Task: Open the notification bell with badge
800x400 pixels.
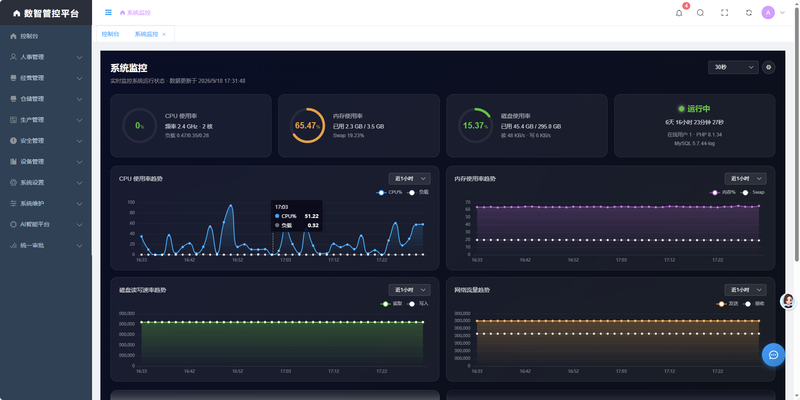Action: pyautogui.click(x=679, y=13)
